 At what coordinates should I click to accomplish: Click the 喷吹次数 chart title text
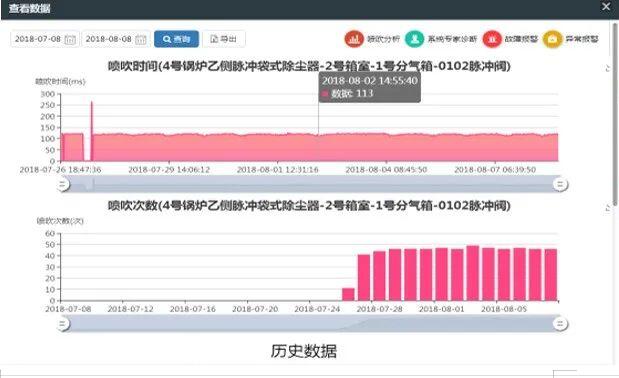click(309, 206)
